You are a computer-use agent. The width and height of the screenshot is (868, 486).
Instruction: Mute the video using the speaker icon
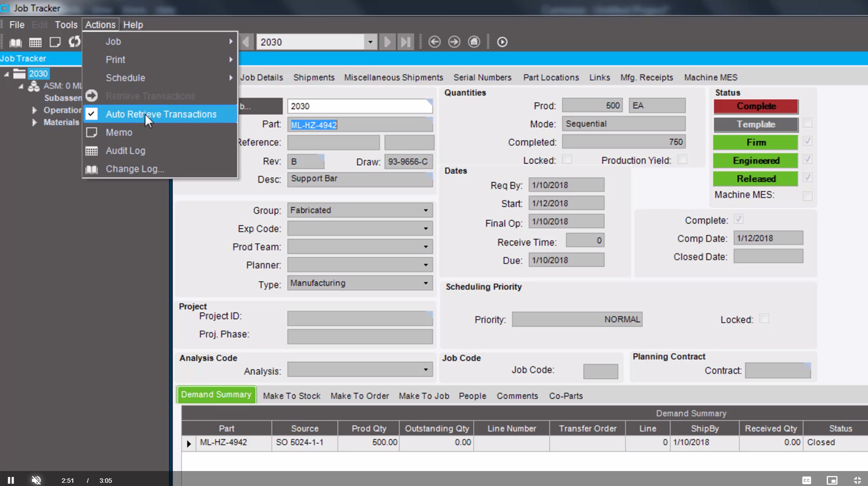[x=36, y=480]
